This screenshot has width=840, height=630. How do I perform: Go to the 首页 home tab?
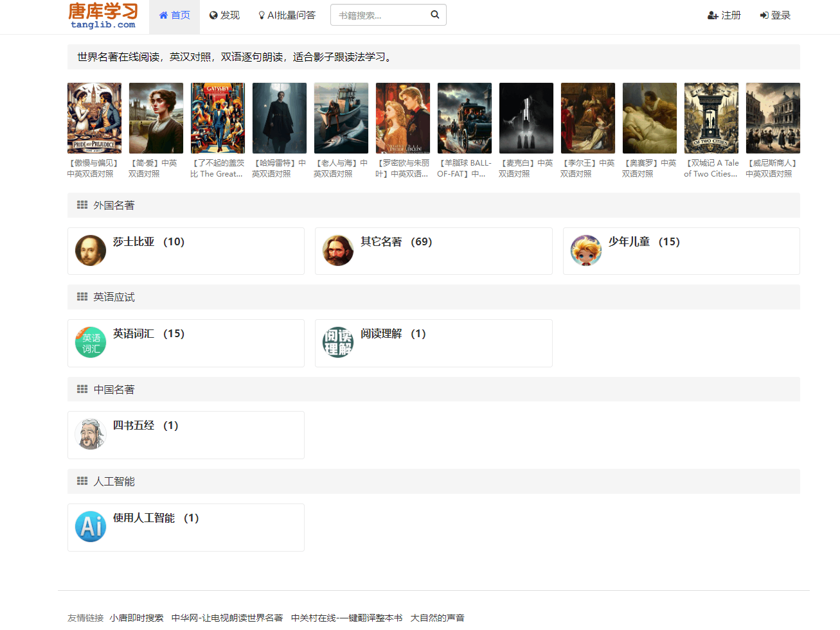point(174,15)
